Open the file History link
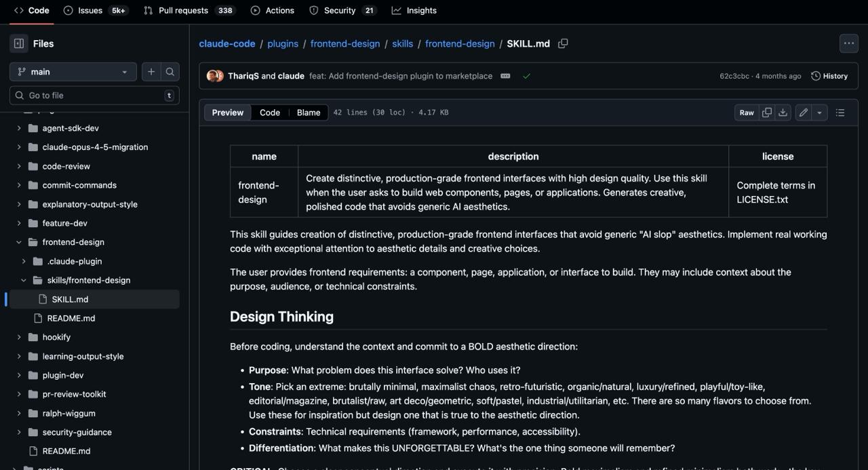868x470 pixels. (x=829, y=76)
